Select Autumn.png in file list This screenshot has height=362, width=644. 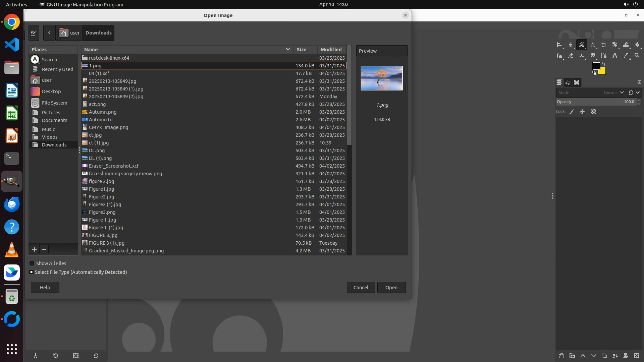coord(103,112)
